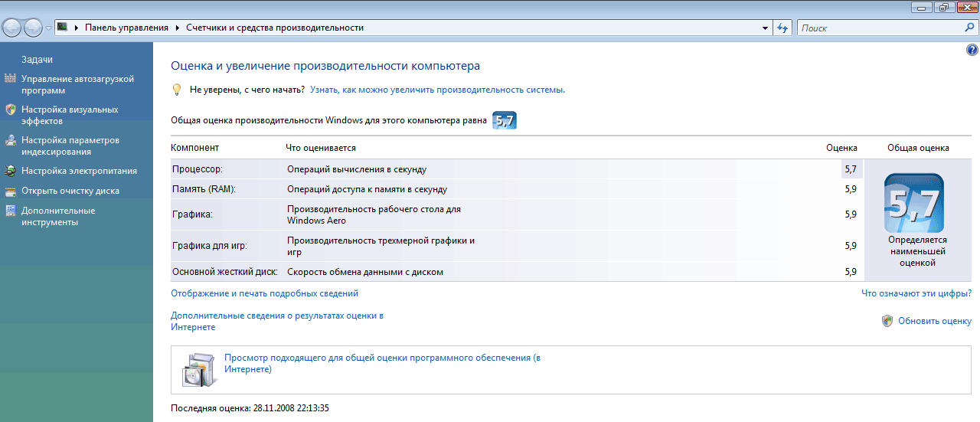Click the advanced tools icon in sidebar
Image resolution: width=980 pixels, height=422 pixels.
click(x=10, y=211)
